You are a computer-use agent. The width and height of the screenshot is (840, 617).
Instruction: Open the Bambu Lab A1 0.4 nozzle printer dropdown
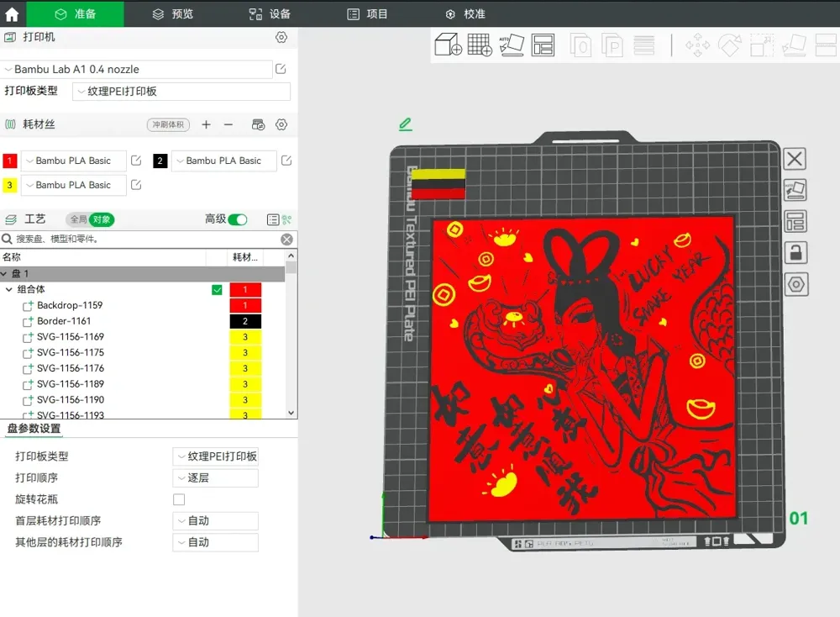tap(137, 69)
